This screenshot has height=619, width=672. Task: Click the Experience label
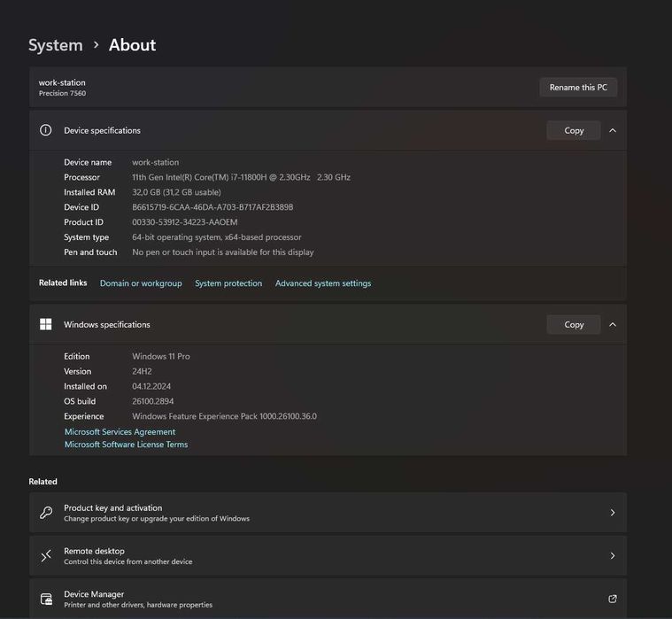(83, 416)
